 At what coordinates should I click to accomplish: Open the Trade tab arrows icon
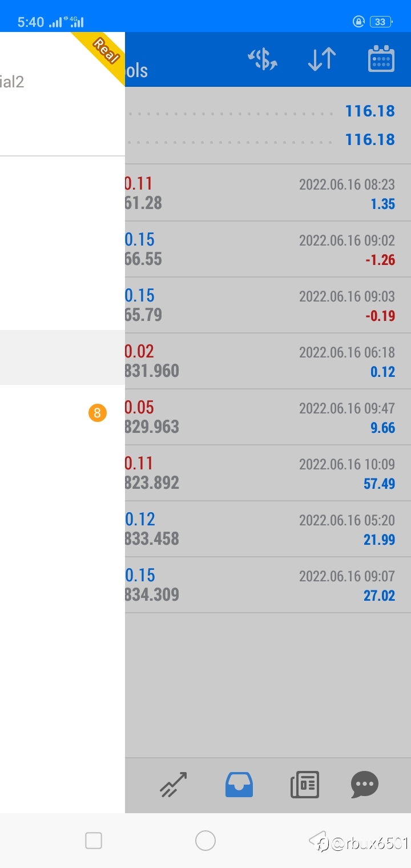(174, 784)
